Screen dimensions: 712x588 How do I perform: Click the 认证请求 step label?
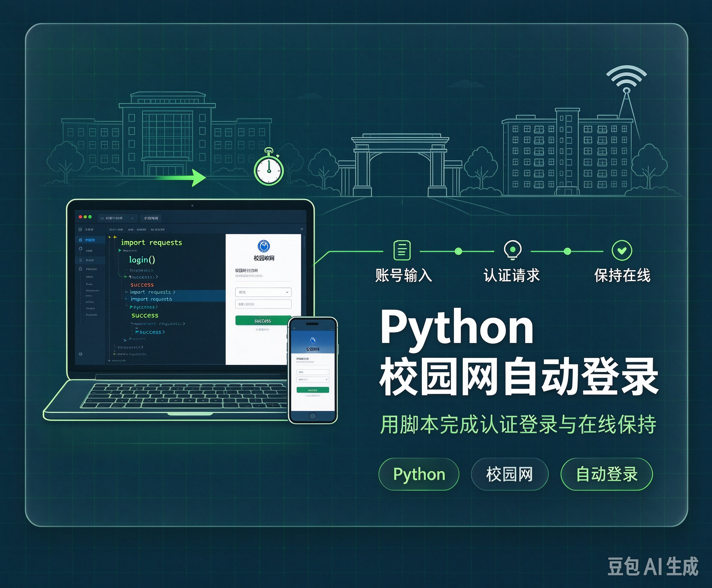[512, 275]
